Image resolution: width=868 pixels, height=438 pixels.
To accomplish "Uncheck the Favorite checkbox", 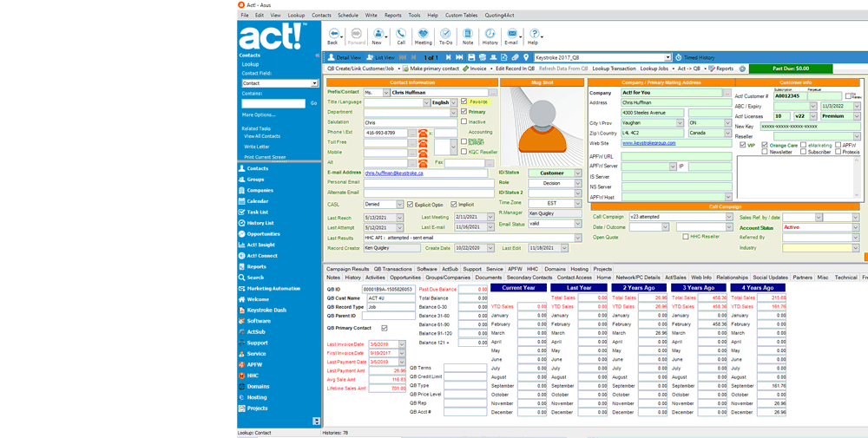I will (x=464, y=101).
